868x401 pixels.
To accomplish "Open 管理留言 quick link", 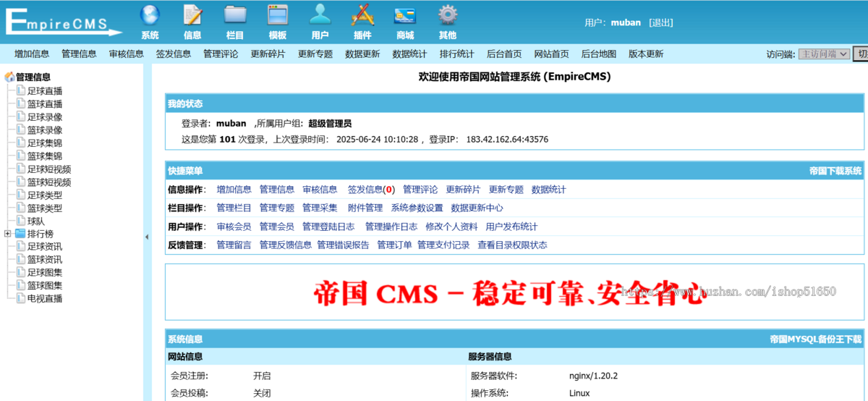I will click(x=234, y=245).
